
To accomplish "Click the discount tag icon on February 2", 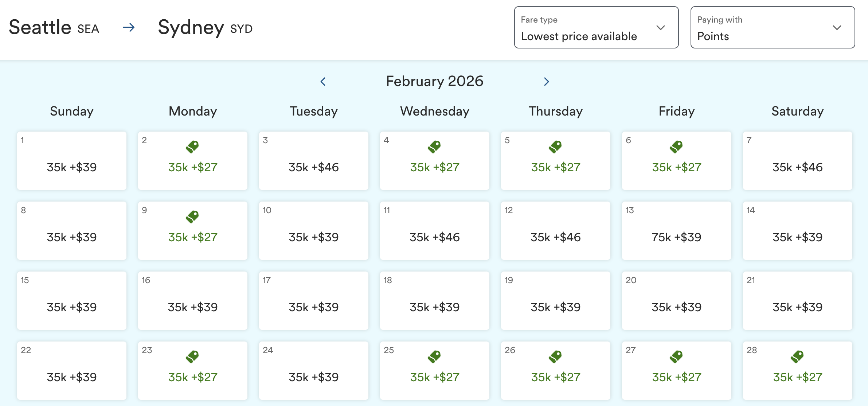I will (192, 147).
